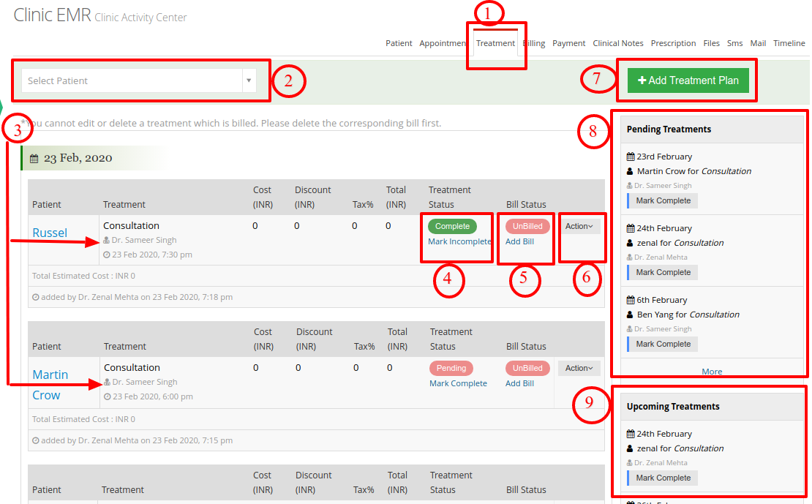Screen dimensions: 812x504
Task: Go to the Prescription tab
Action: coord(673,43)
